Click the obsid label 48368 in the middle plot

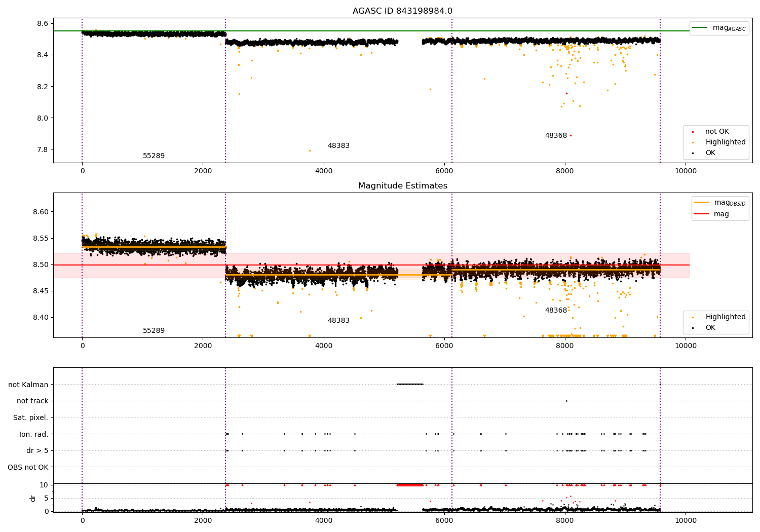click(x=556, y=311)
